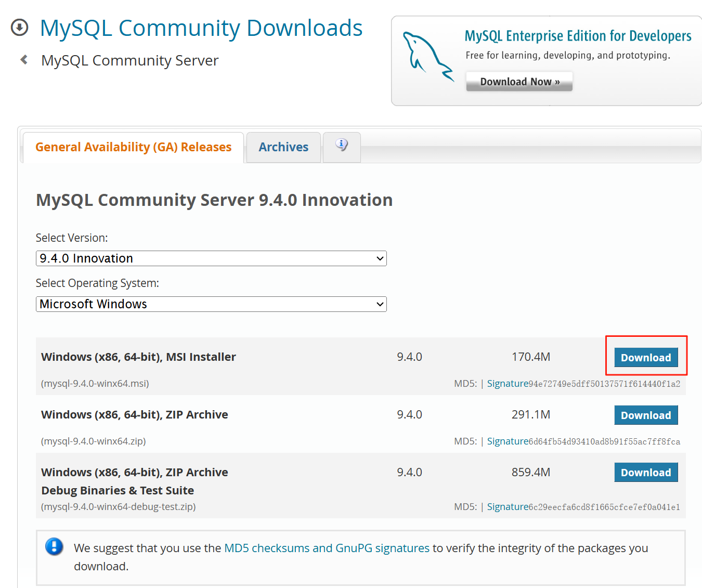Click the filename (mysql-9.4.0-winx64-debug-test.zip)

coord(119,507)
